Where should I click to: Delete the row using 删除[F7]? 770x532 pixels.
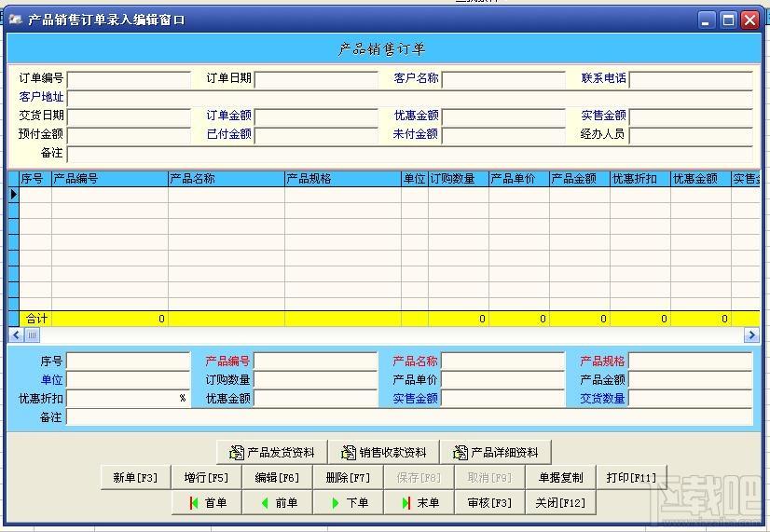pyautogui.click(x=348, y=478)
